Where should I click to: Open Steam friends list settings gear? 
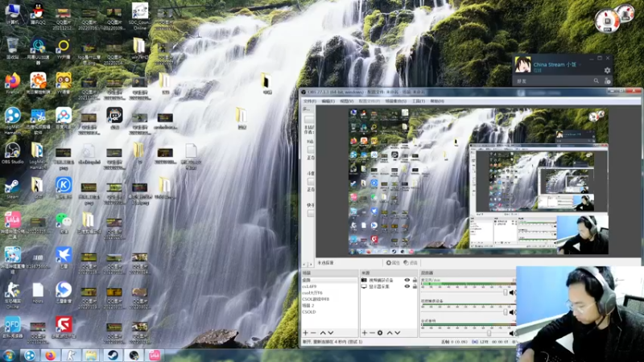tap(607, 71)
